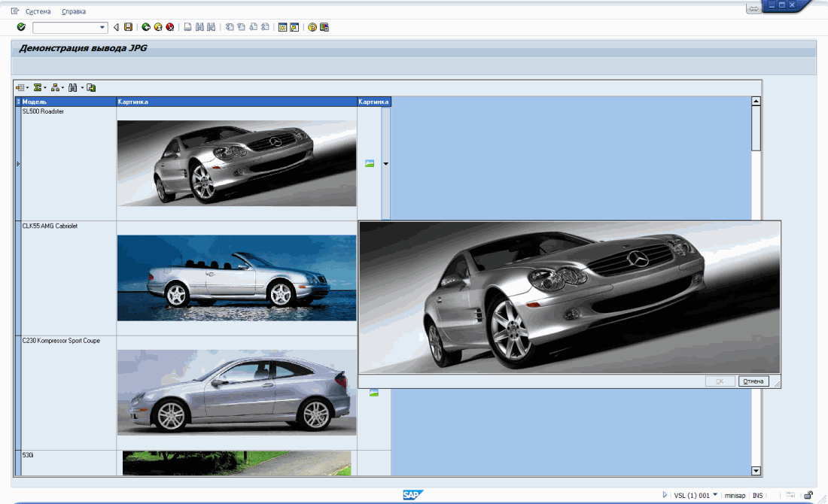
Task: Select the SL500 Roadster model cell
Action: [68, 163]
